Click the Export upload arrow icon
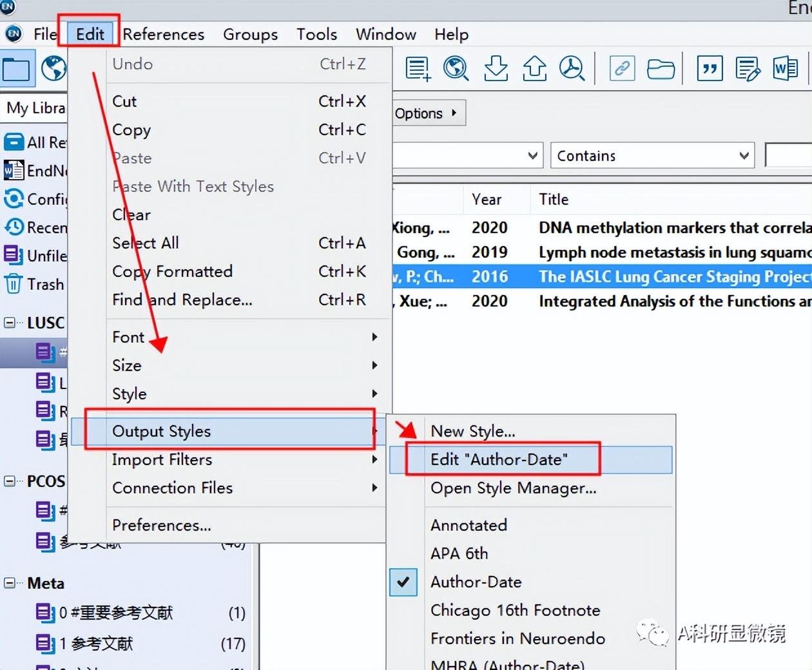 coord(534,68)
